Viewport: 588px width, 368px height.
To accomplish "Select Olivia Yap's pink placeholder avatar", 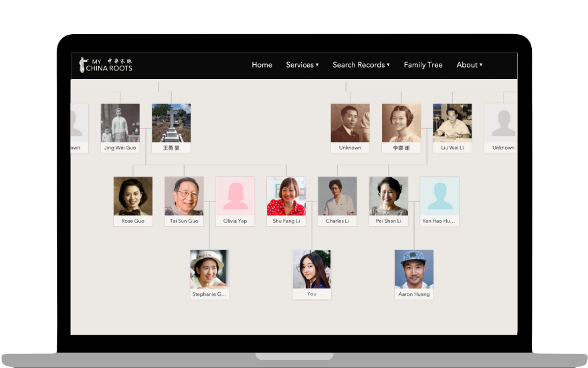I will (x=235, y=196).
